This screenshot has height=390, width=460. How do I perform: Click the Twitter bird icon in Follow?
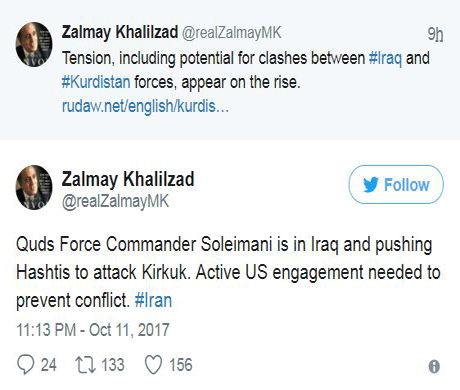pos(371,184)
